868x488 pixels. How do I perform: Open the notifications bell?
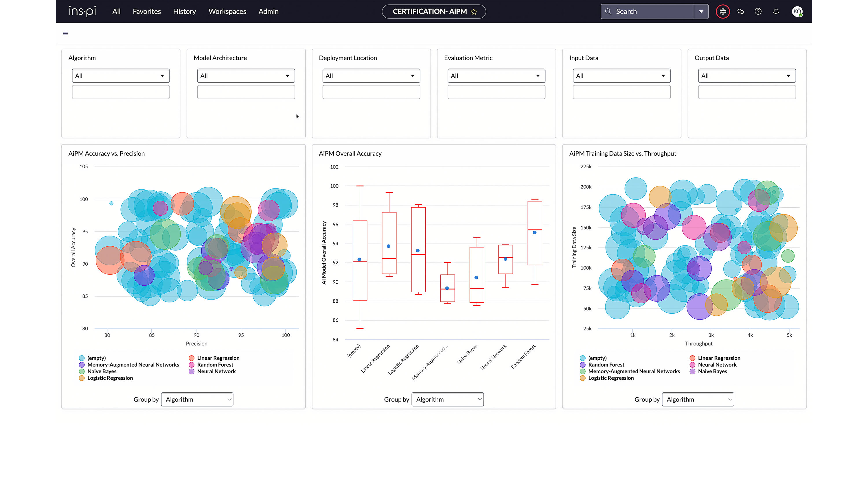click(776, 12)
